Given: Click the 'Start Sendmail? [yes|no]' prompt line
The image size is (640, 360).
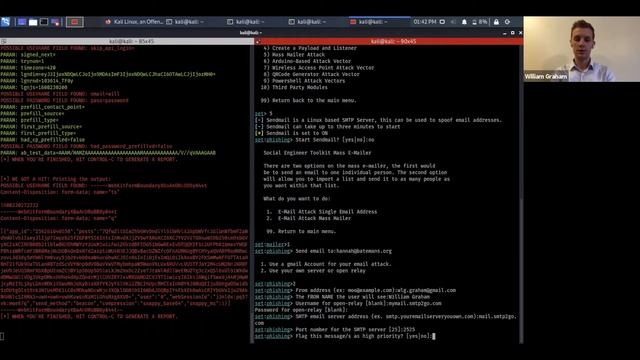Looking at the screenshot, I should tap(314, 140).
